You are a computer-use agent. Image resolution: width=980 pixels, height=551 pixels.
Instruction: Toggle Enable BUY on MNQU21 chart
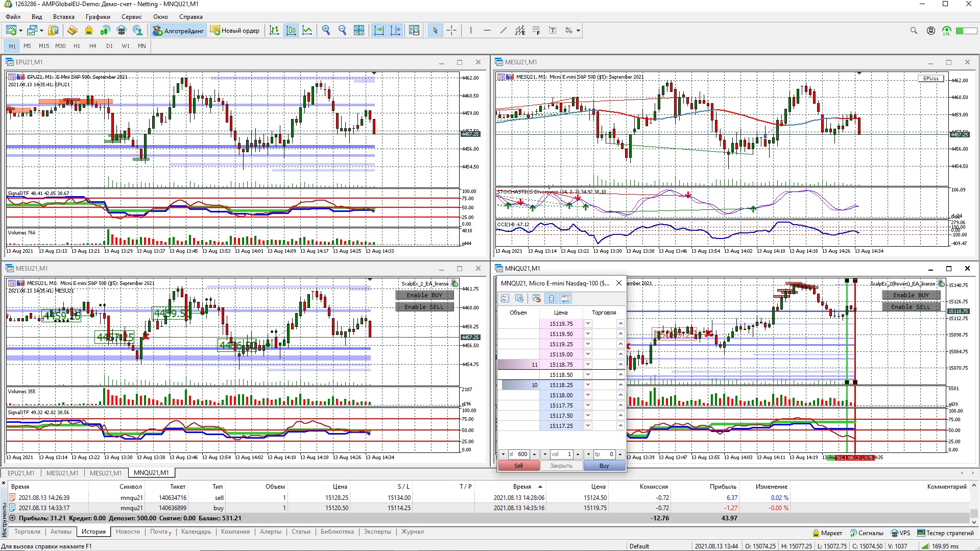[x=911, y=295]
